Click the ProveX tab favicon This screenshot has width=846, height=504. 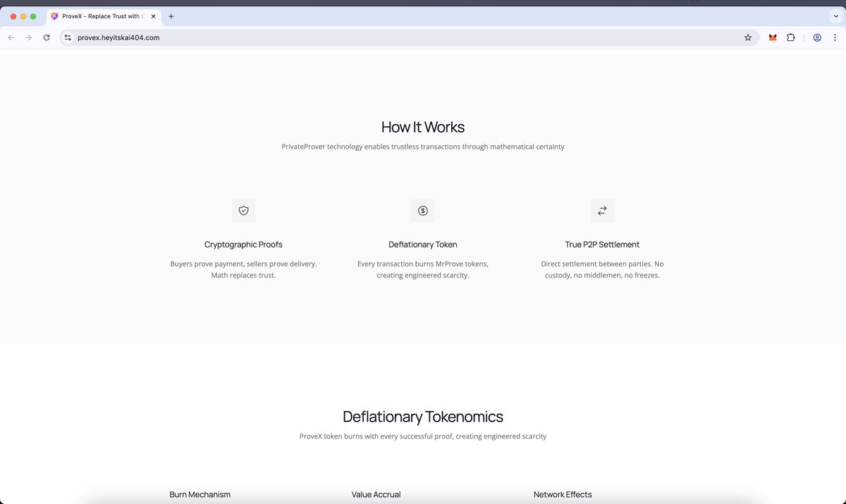click(54, 16)
